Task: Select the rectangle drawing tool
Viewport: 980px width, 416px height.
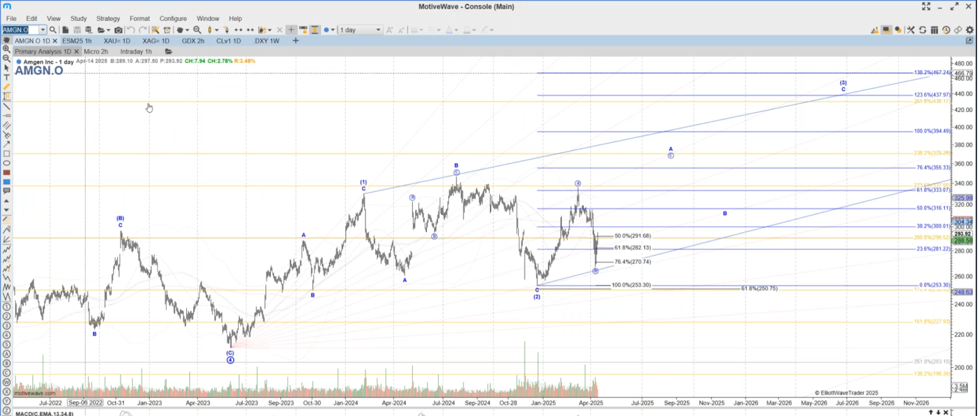Action: coord(7,154)
